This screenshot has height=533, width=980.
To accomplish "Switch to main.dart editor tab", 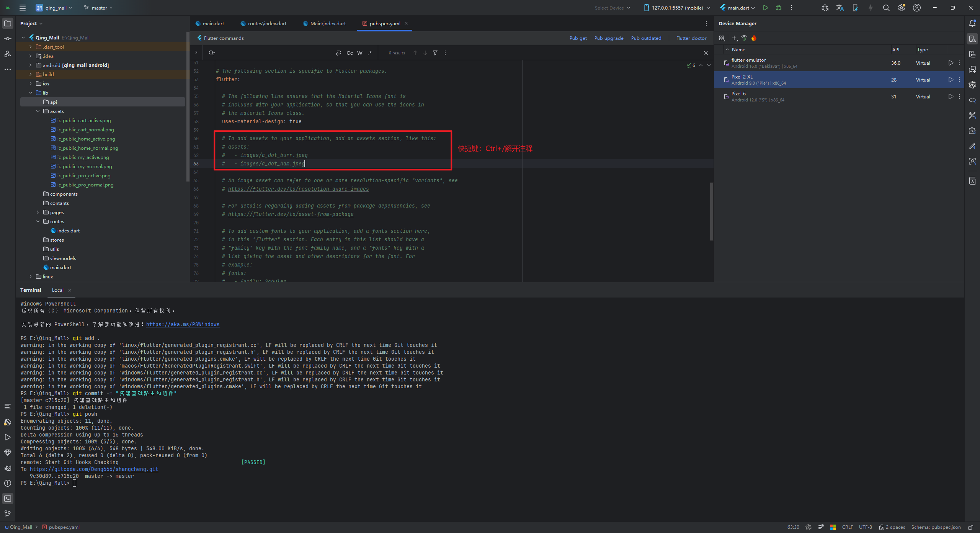I will 210,23.
